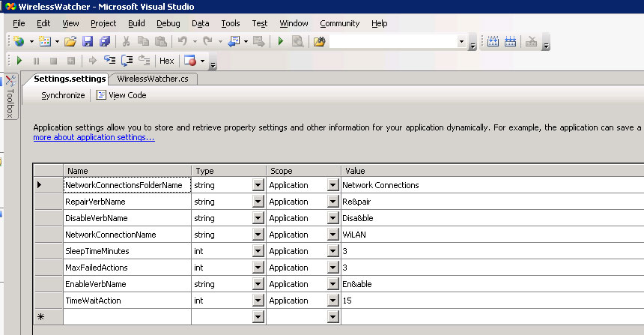
Task: Click the View Code button label
Action: coord(128,95)
